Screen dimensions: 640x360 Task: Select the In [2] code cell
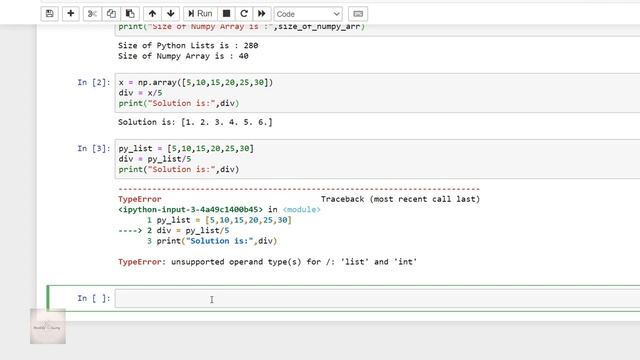378,93
